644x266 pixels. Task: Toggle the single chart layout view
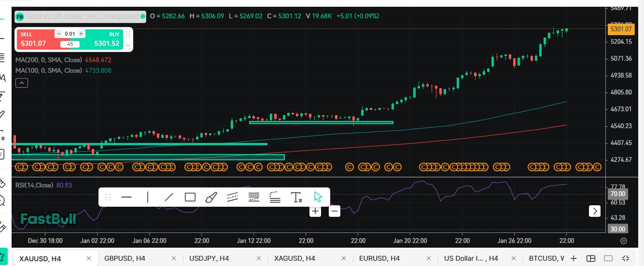pyautogui.click(x=608, y=259)
